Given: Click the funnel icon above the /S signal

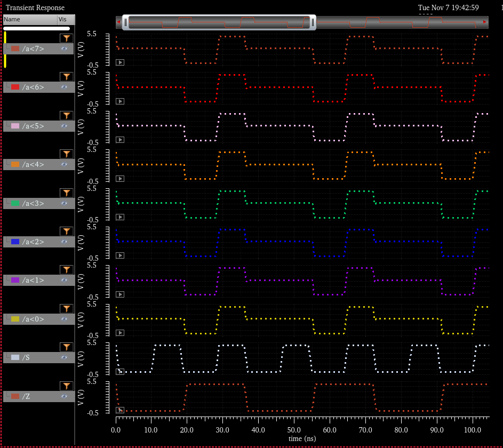Looking at the screenshot, I should (x=66, y=347).
